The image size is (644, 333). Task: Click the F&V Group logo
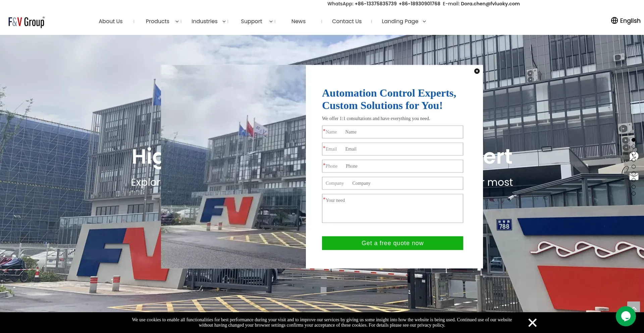tap(26, 22)
